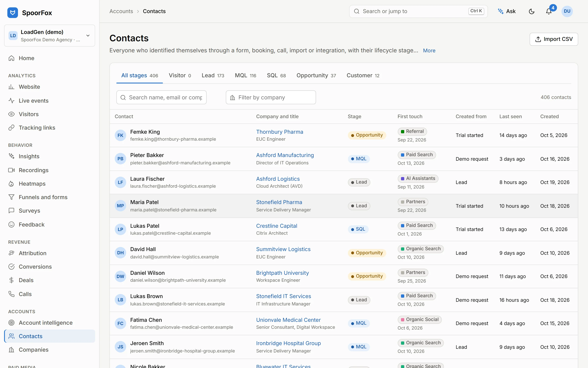Viewport: 588px width, 368px height.
Task: Switch to the Opportunity stage tab
Action: click(x=316, y=75)
